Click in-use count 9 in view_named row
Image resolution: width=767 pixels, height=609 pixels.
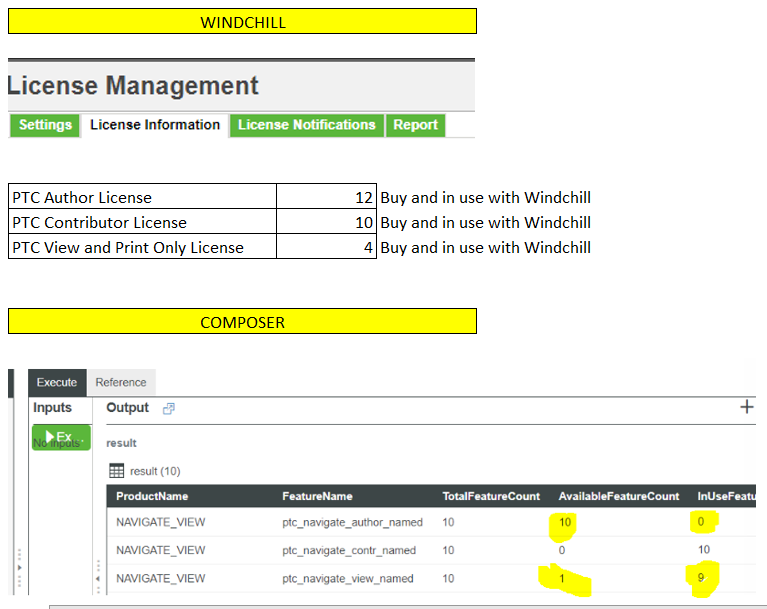700,578
